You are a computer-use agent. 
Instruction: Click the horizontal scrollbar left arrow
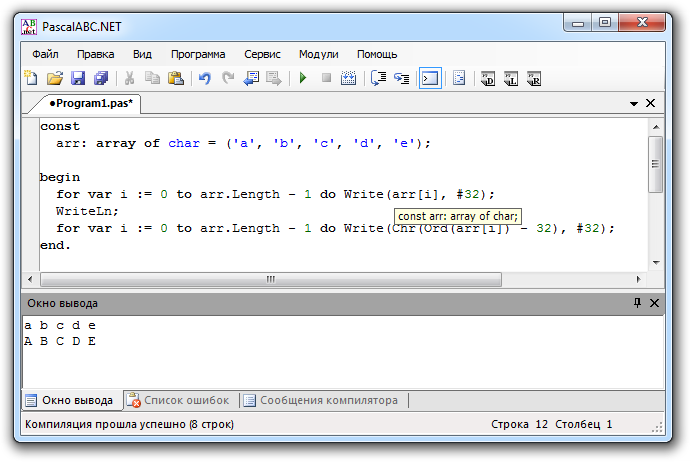click(x=30, y=279)
